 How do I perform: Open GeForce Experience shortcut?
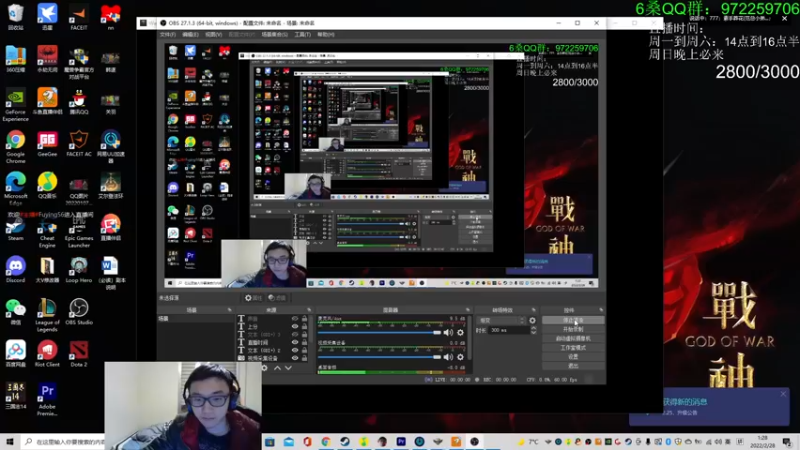(x=15, y=105)
